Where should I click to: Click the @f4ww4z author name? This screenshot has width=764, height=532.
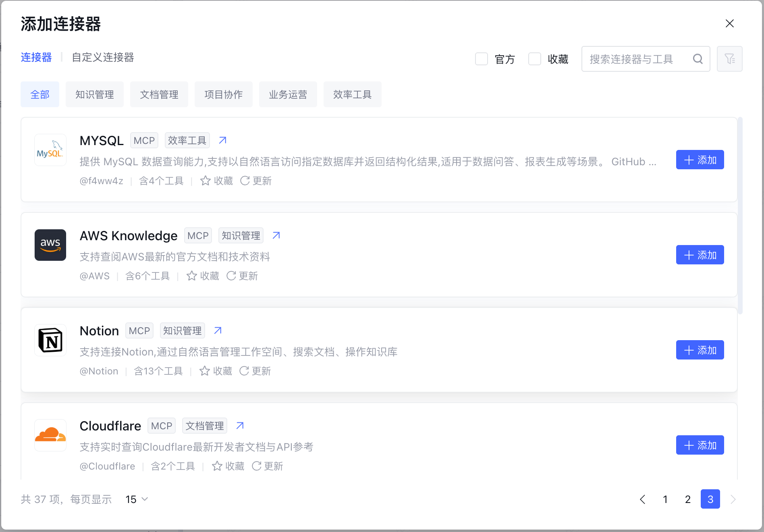coord(102,181)
